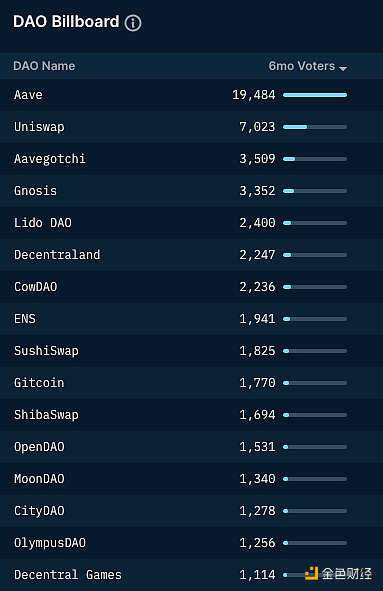Open the 6mo Voters sort dropdown arrow

[343, 69]
